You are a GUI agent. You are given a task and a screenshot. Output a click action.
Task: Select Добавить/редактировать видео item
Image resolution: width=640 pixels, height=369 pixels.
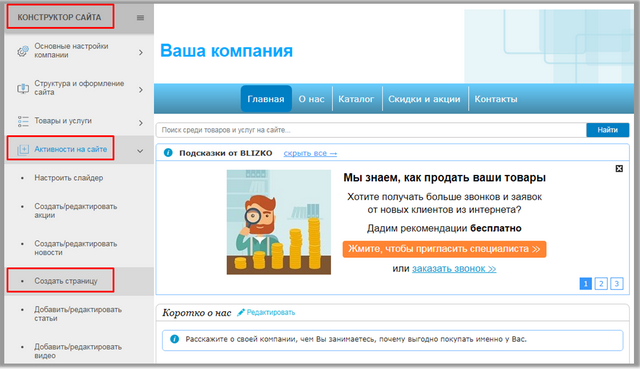click(x=78, y=351)
